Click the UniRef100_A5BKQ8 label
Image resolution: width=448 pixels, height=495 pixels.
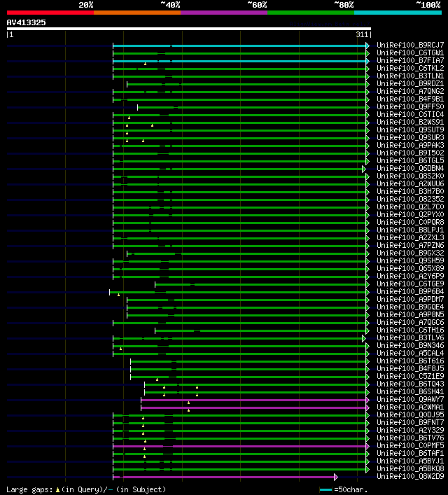pyautogui.click(x=410, y=469)
